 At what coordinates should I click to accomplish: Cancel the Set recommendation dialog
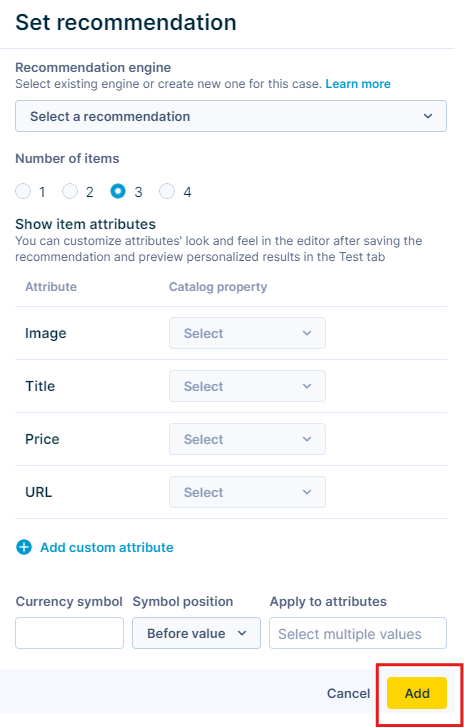pos(349,693)
